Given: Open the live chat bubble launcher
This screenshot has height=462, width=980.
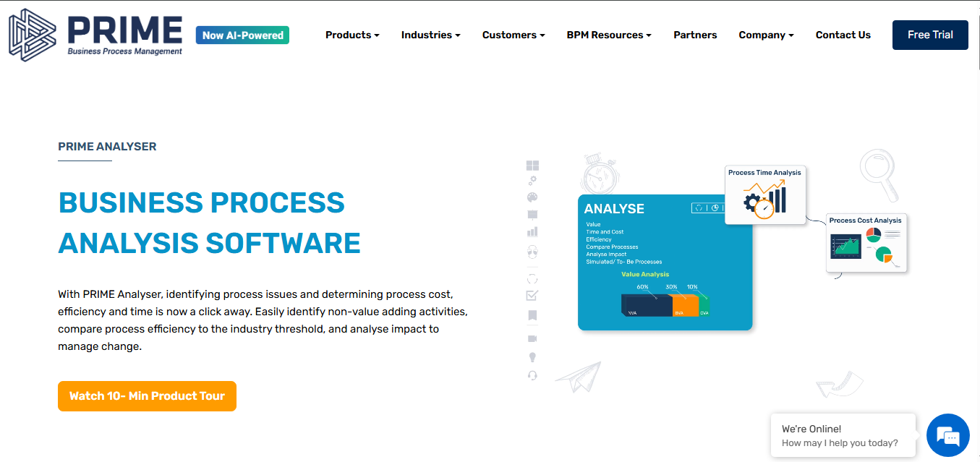Looking at the screenshot, I should pyautogui.click(x=947, y=435).
